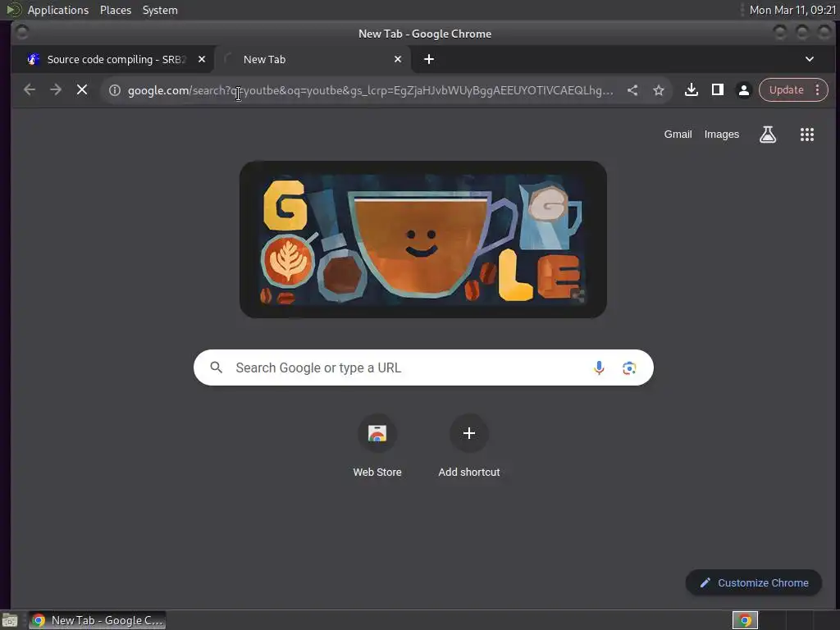
Task: Open the window menu button on Chrome title bar
Action: (x=21, y=33)
